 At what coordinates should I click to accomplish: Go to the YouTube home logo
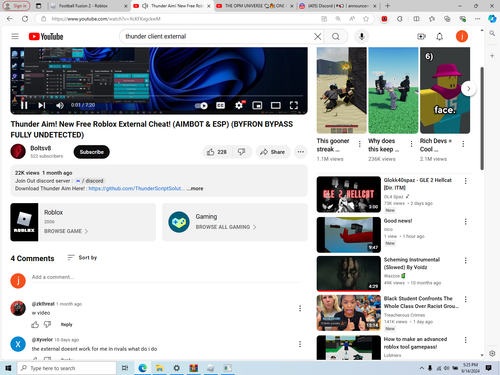point(46,36)
